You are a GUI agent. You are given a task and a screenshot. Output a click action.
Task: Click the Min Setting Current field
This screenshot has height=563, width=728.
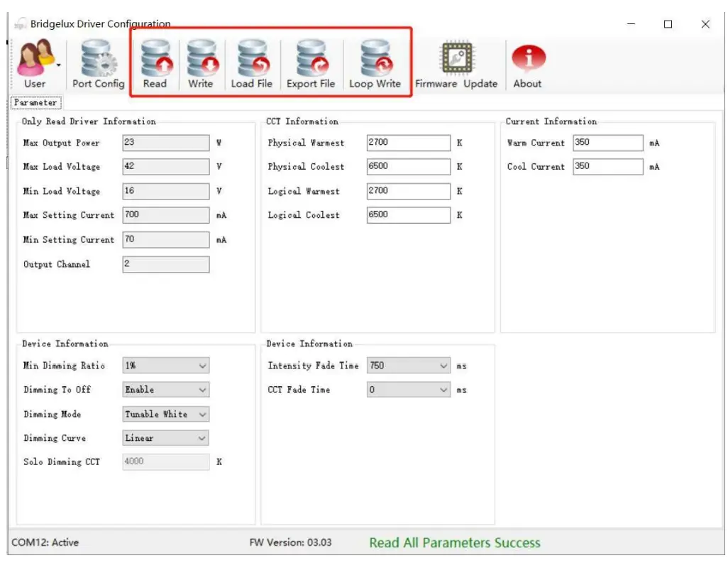(166, 240)
